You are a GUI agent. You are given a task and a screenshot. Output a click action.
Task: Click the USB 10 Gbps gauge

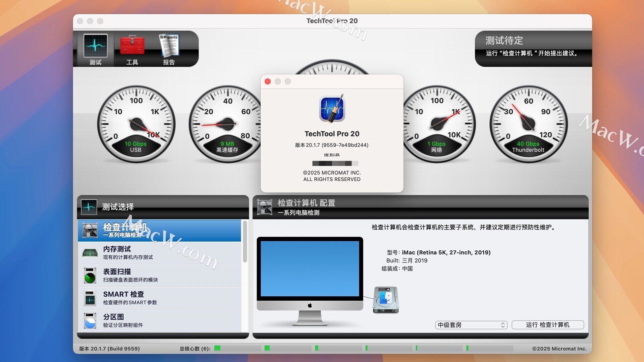(x=136, y=124)
